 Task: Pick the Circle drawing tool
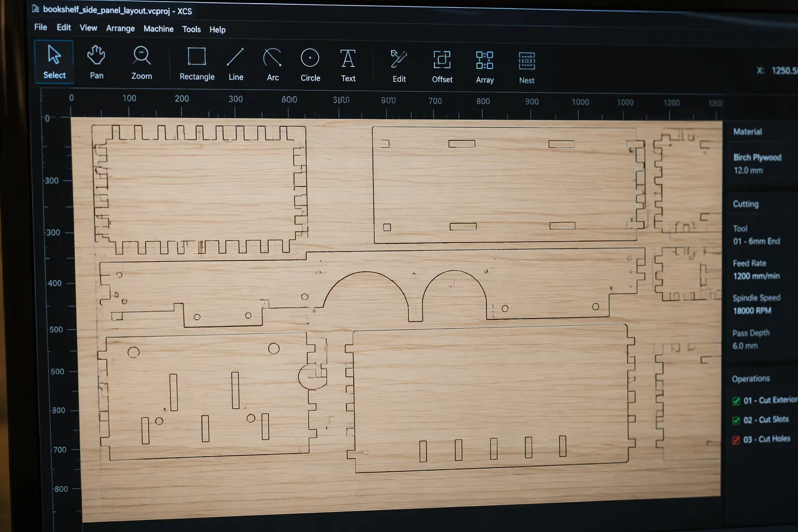click(x=310, y=65)
